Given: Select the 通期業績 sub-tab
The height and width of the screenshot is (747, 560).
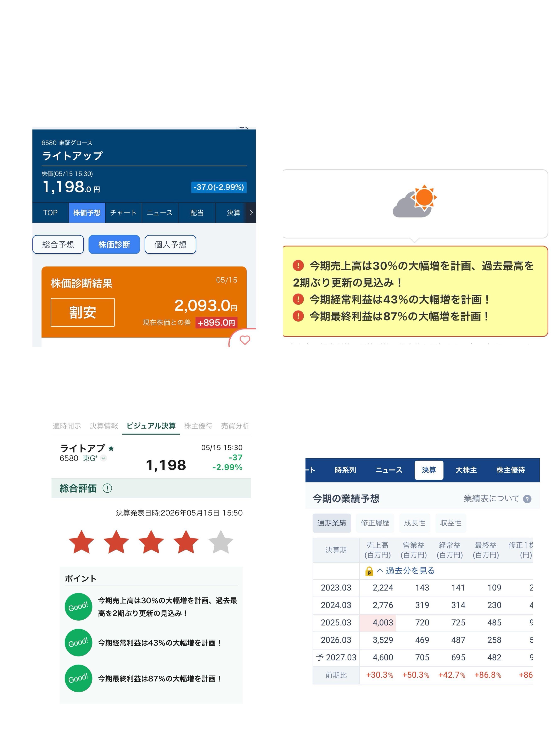Looking at the screenshot, I should [x=332, y=523].
